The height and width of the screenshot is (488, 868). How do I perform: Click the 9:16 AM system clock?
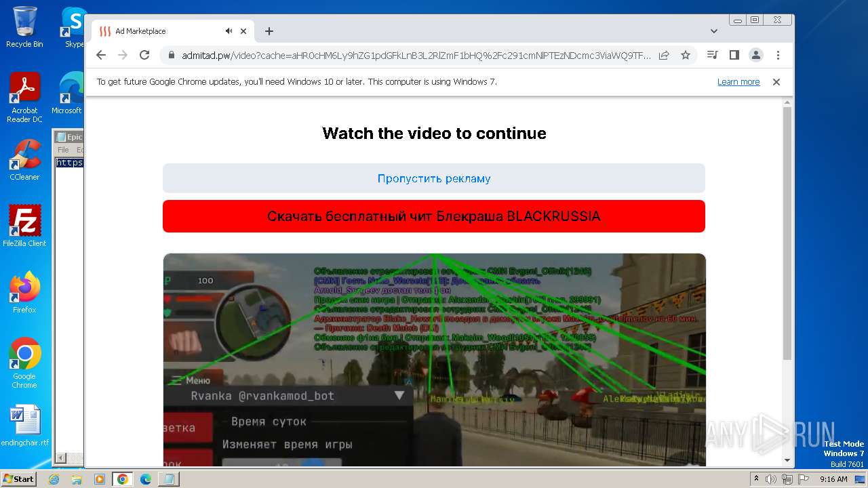pyautogui.click(x=833, y=479)
